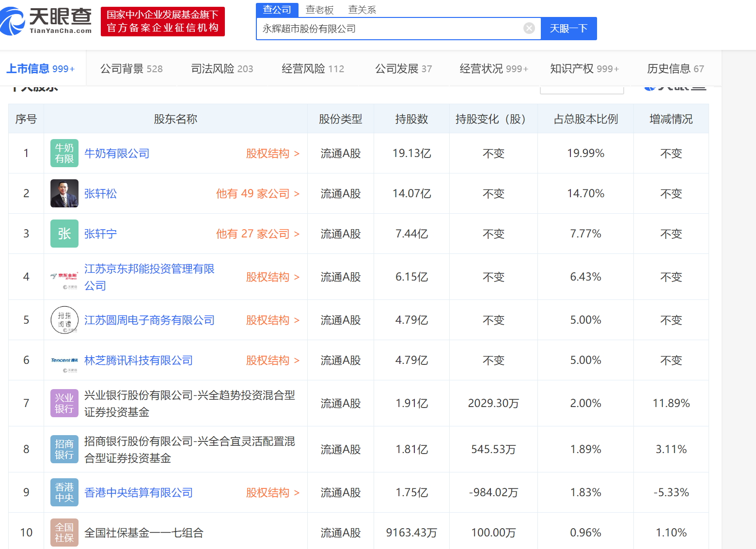This screenshot has width=756, height=549.
Task: Open 知识产权 999+ tab
Action: tap(584, 69)
